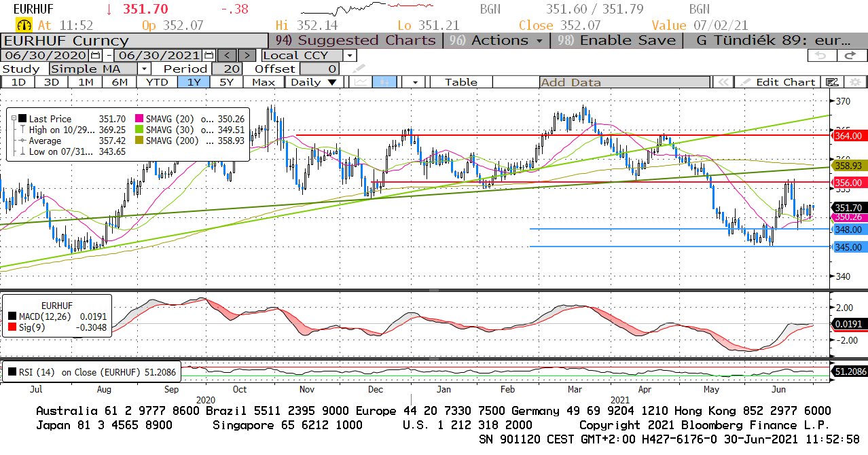Click the olive SMAVG (200) color swatch
The height and width of the screenshot is (455, 868).
tap(140, 141)
